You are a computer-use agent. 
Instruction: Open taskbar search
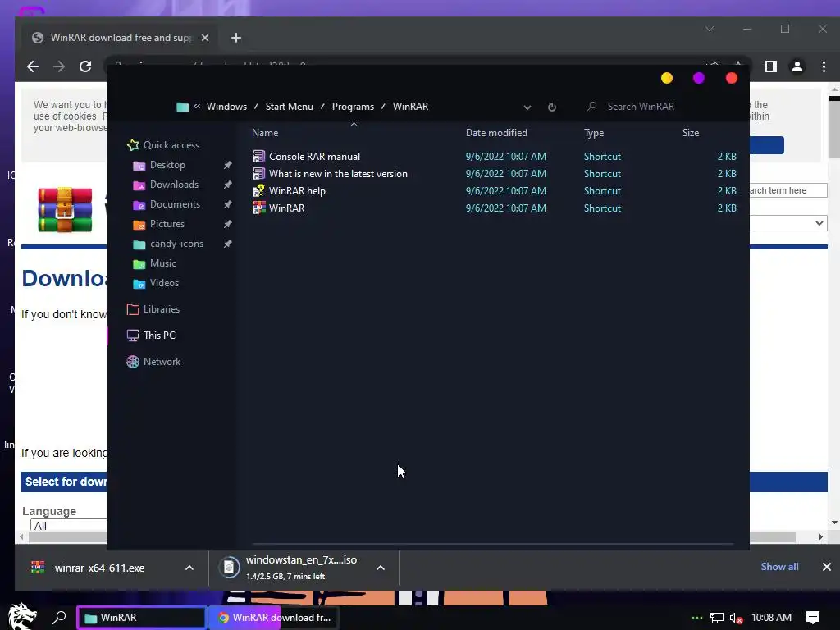point(59,617)
